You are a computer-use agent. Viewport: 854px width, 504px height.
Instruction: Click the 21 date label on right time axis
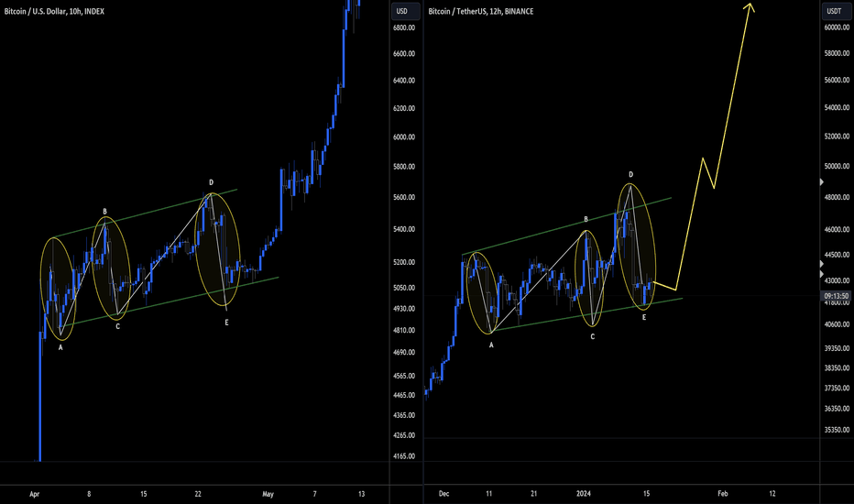533,494
